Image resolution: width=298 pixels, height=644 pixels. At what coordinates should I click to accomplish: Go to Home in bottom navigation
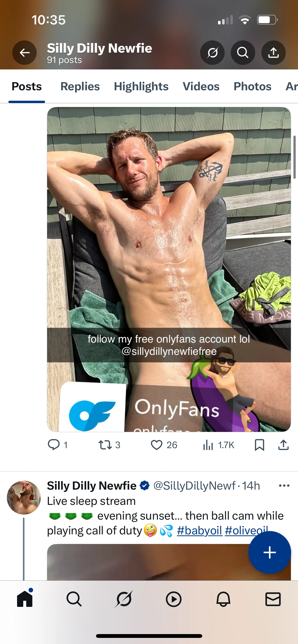tap(25, 599)
